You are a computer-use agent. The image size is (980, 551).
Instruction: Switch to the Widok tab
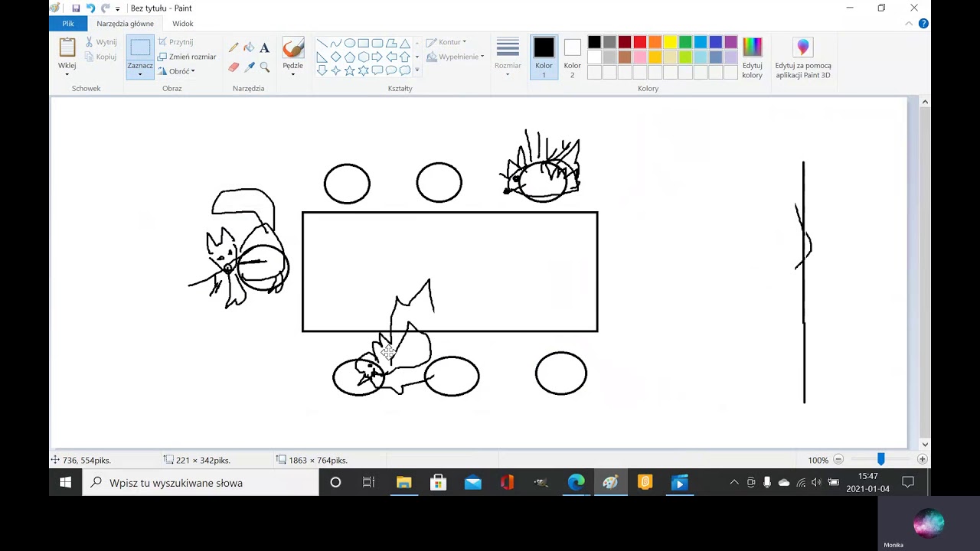183,24
